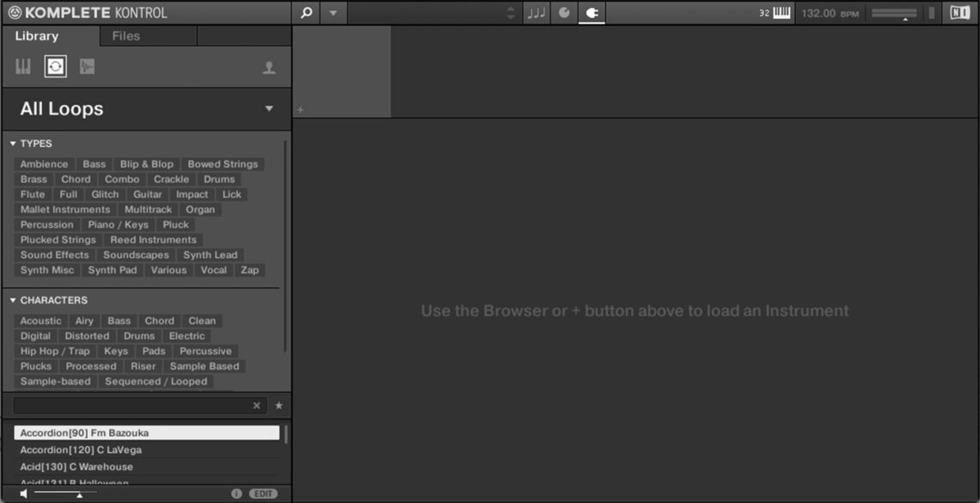Screen dimensions: 980x503
Task: Switch to the Library tab
Action: click(x=37, y=36)
